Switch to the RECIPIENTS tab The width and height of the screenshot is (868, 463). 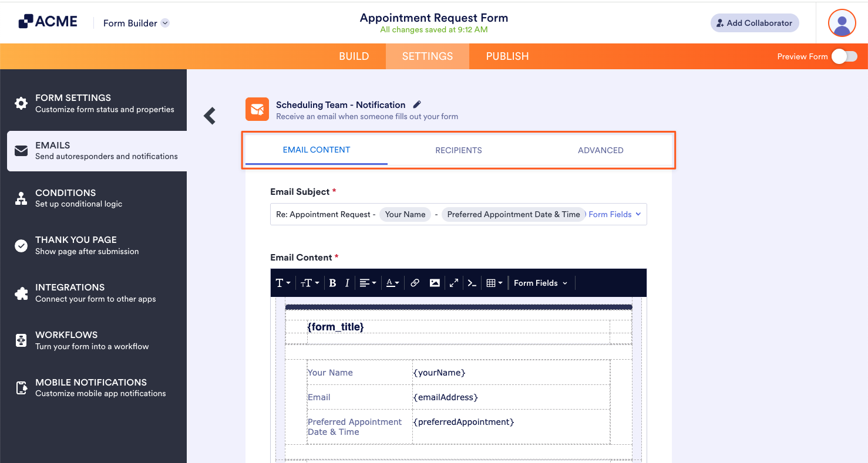(459, 150)
